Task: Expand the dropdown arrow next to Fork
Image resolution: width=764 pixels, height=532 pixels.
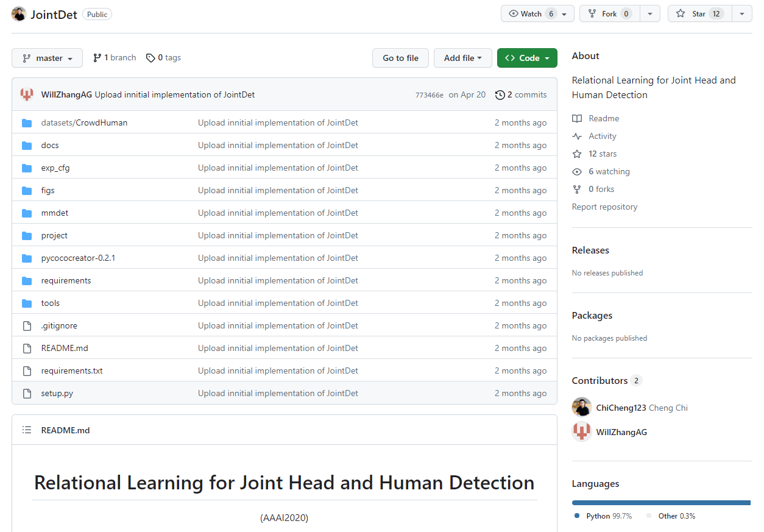Action: tap(650, 13)
